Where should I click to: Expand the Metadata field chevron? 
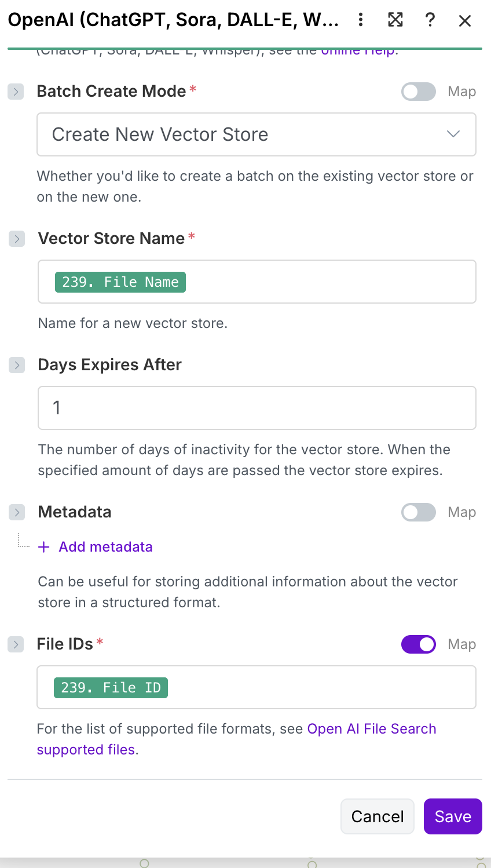click(x=17, y=512)
